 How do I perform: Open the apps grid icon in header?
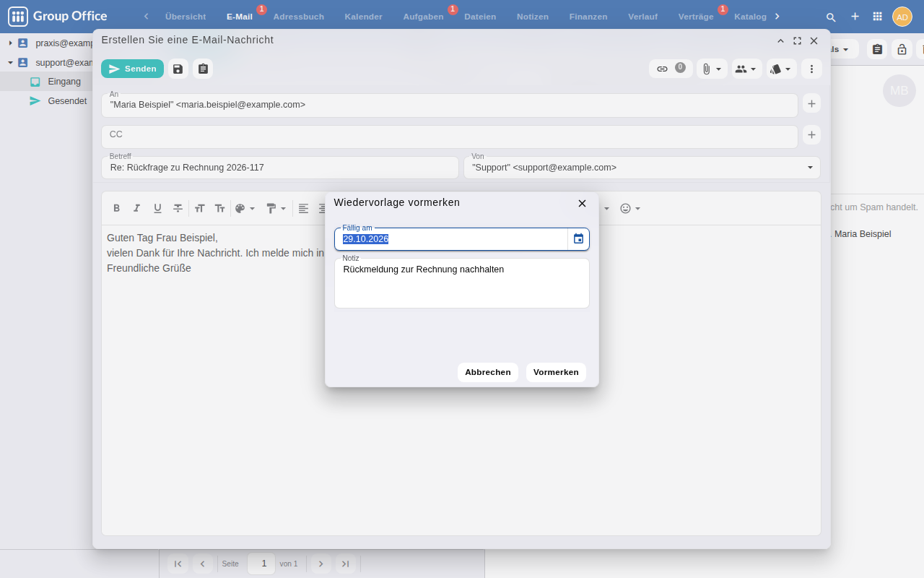click(x=877, y=17)
